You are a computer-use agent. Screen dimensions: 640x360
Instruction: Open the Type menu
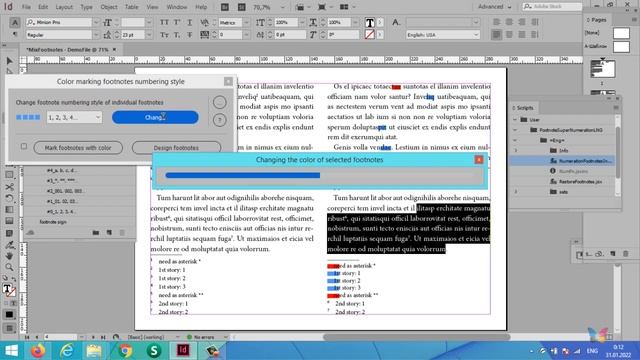86,7
